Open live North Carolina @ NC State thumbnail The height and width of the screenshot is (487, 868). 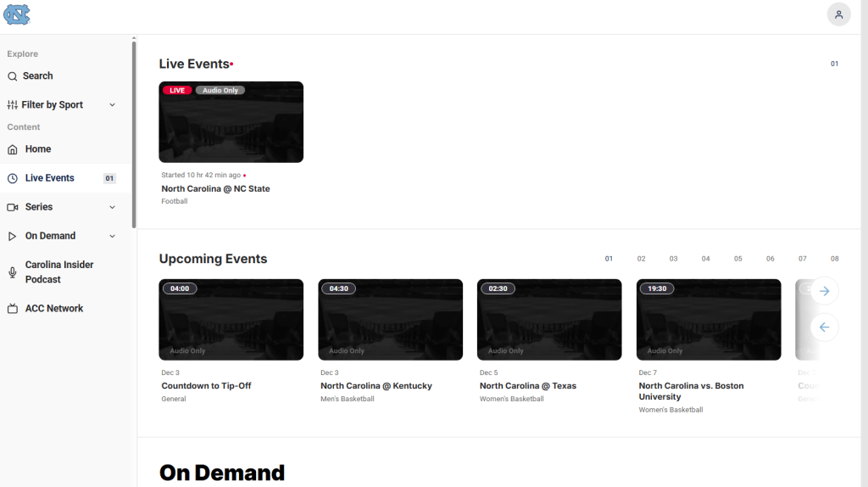tap(231, 122)
